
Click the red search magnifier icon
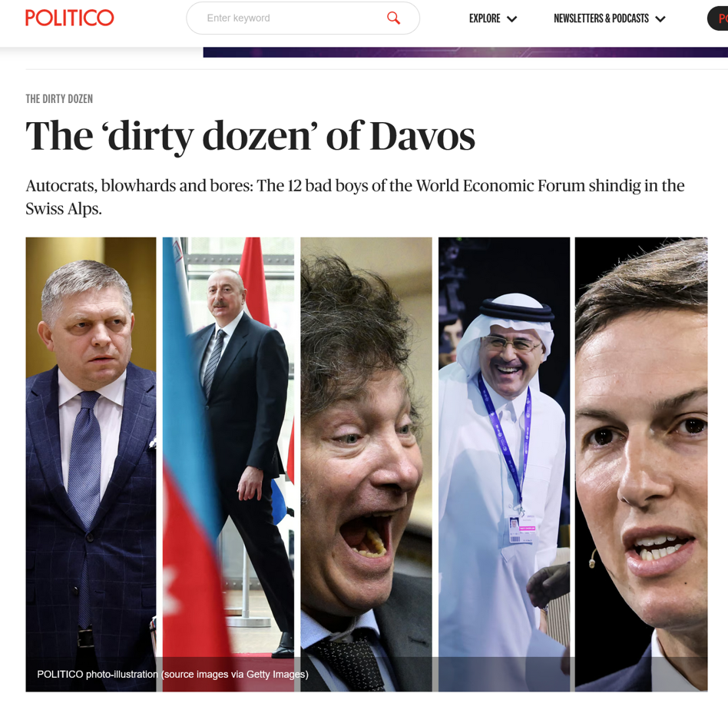pos(393,18)
